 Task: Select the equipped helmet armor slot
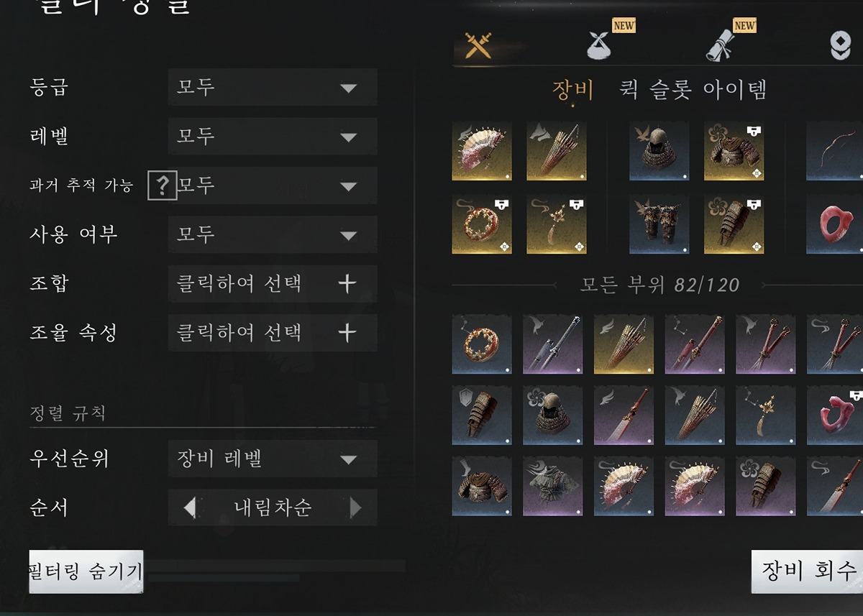659,151
